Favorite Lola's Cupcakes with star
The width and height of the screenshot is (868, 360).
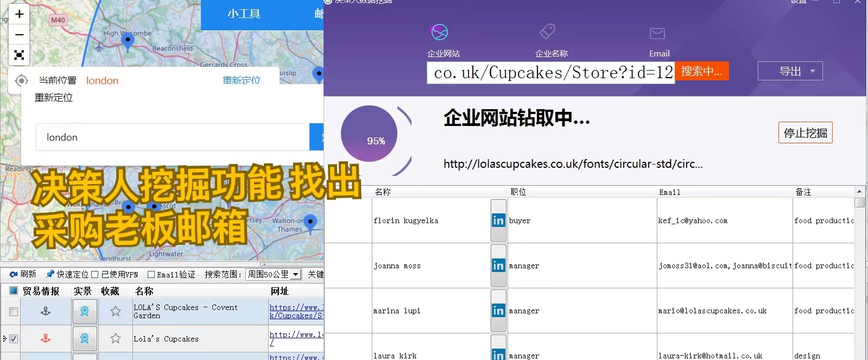point(116,338)
